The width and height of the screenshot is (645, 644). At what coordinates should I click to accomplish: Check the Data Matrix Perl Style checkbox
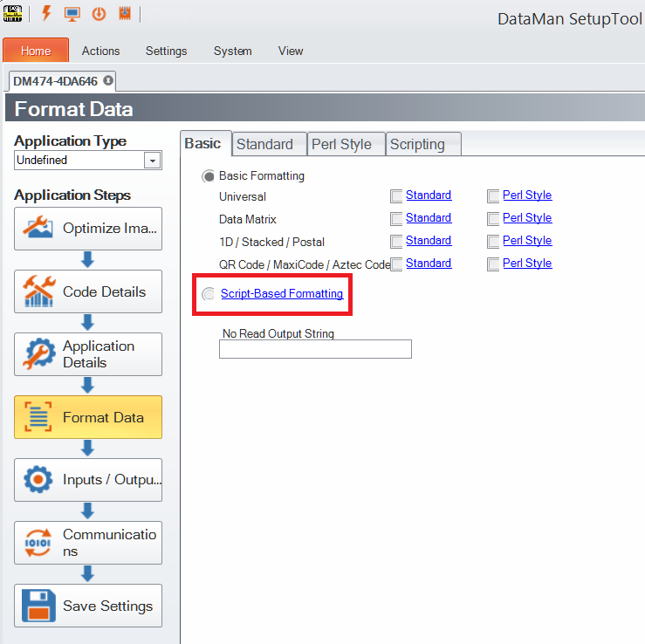point(494,218)
